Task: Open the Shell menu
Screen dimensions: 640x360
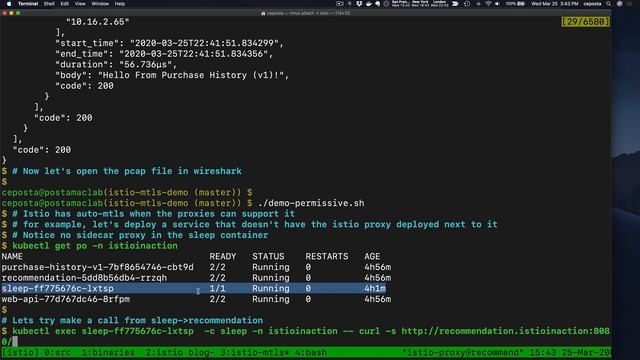Action: click(49, 4)
